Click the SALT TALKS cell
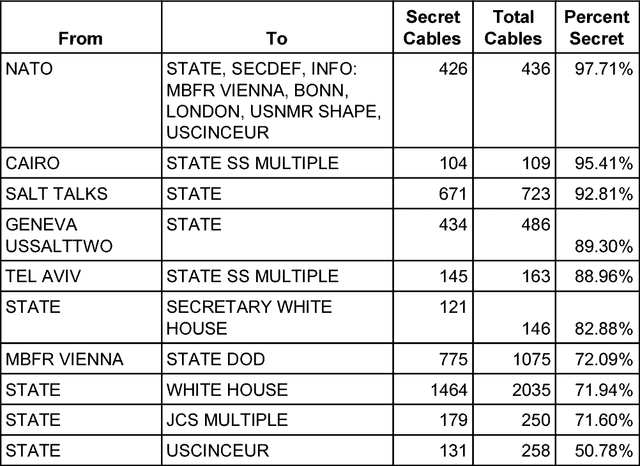Viewport: 640px width, 466px height. coord(55,191)
